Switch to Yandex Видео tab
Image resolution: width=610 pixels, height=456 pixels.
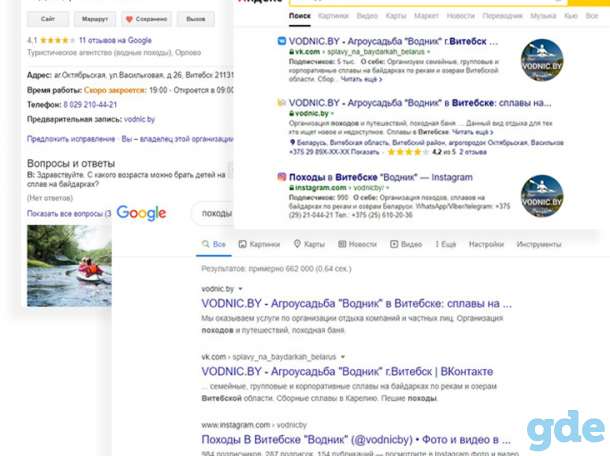point(367,16)
